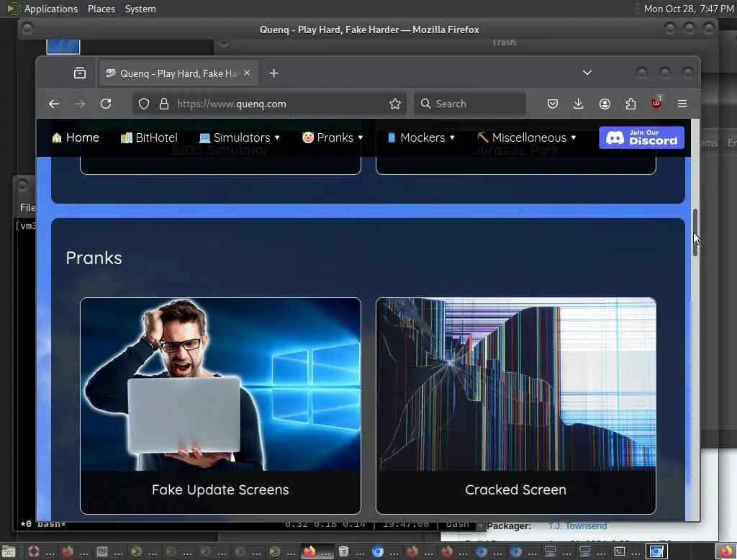Open the Fake Update Screens image
Image resolution: width=737 pixels, height=560 pixels.
coord(220,384)
